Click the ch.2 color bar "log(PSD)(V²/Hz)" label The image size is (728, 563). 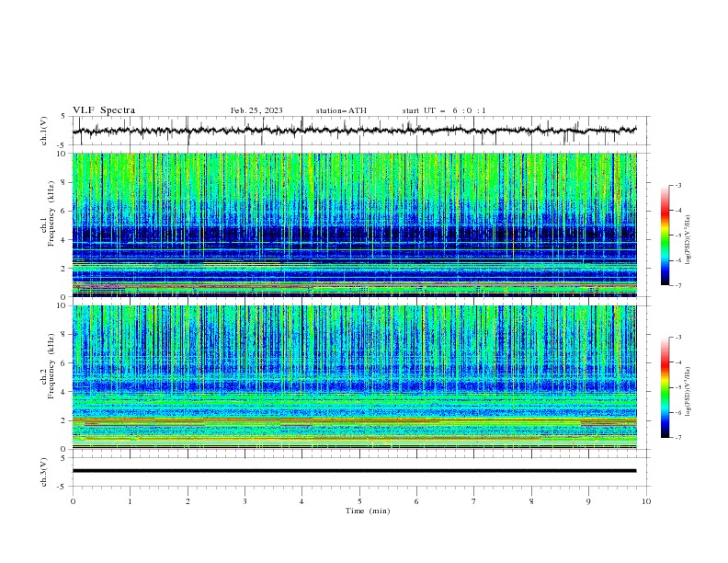coord(689,391)
